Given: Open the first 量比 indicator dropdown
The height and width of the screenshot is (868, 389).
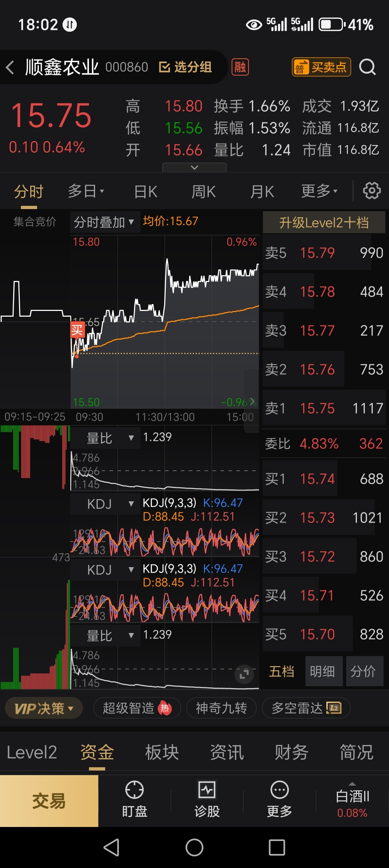Looking at the screenshot, I should (x=105, y=438).
